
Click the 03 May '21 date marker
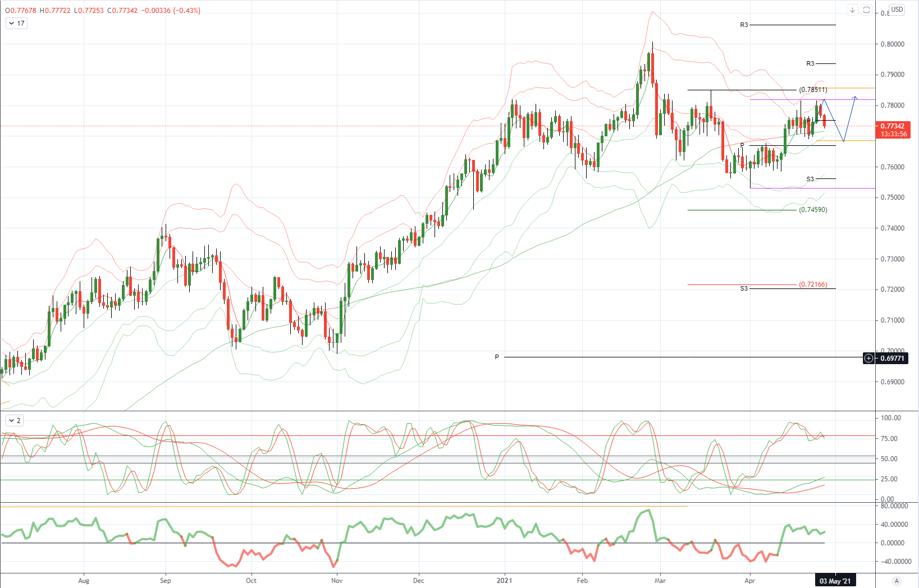(x=835, y=581)
